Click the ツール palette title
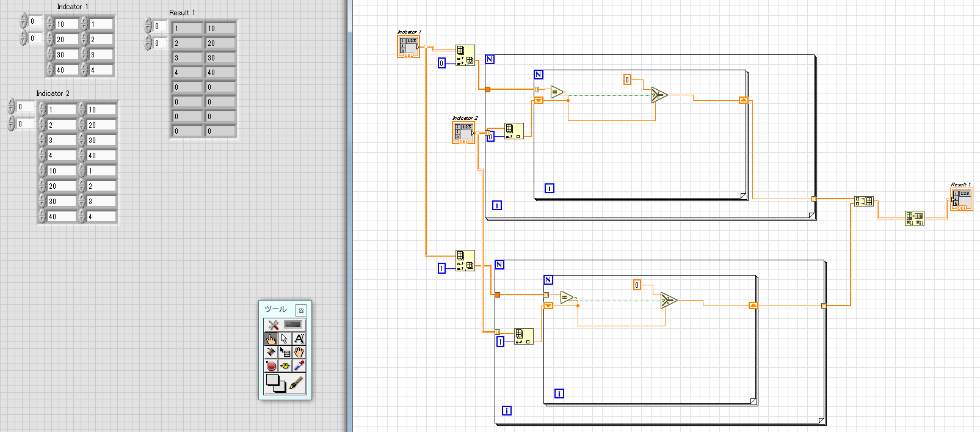 (275, 310)
